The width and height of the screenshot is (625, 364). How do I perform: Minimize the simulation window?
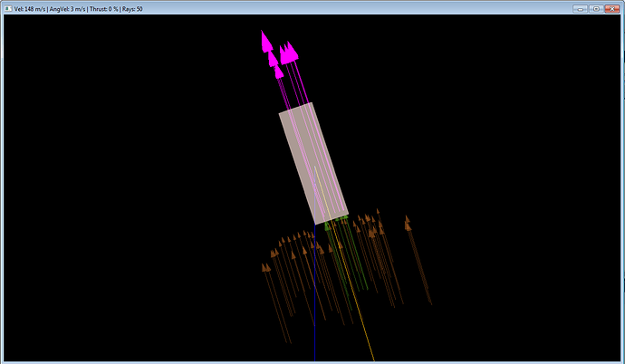[581, 8]
